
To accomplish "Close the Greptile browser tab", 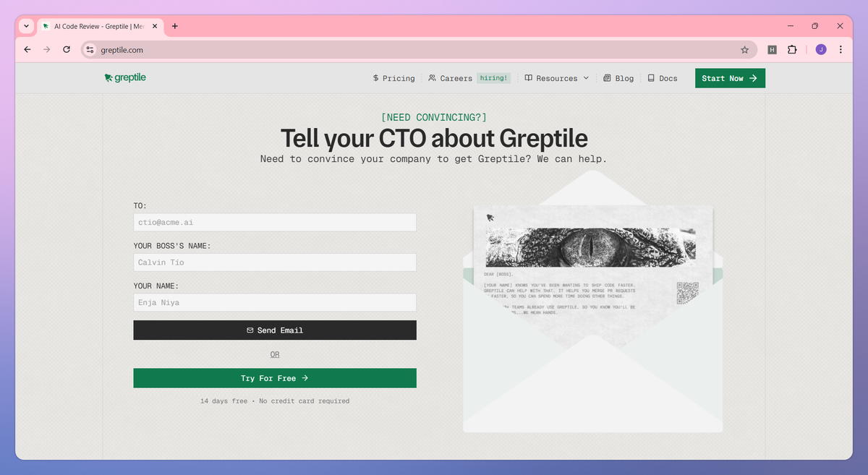I will coord(155,26).
